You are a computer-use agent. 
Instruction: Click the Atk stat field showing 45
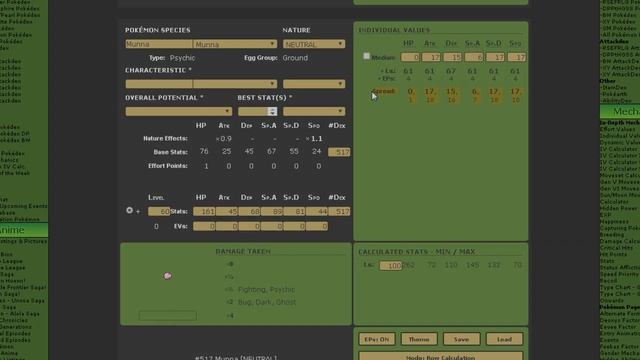[x=227, y=211]
